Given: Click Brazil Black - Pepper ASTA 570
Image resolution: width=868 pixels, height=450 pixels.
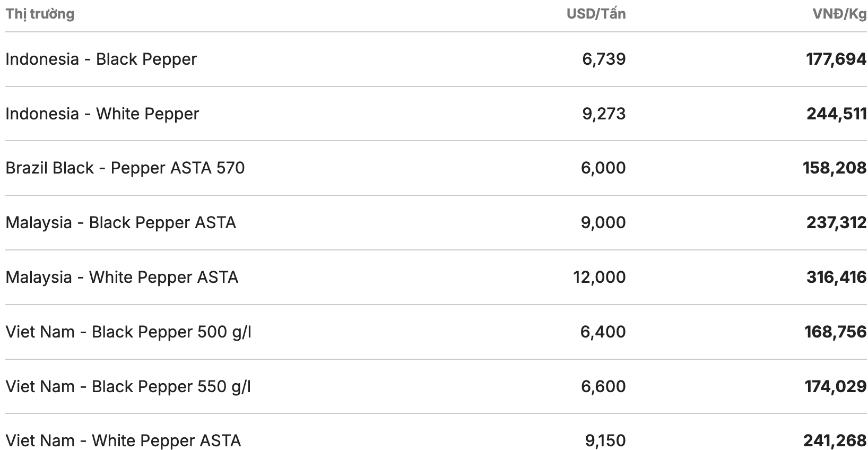Looking at the screenshot, I should [x=125, y=168].
